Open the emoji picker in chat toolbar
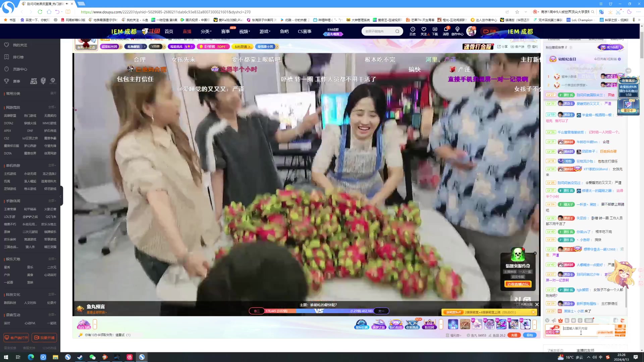This screenshot has height=362, width=644. coord(547,320)
